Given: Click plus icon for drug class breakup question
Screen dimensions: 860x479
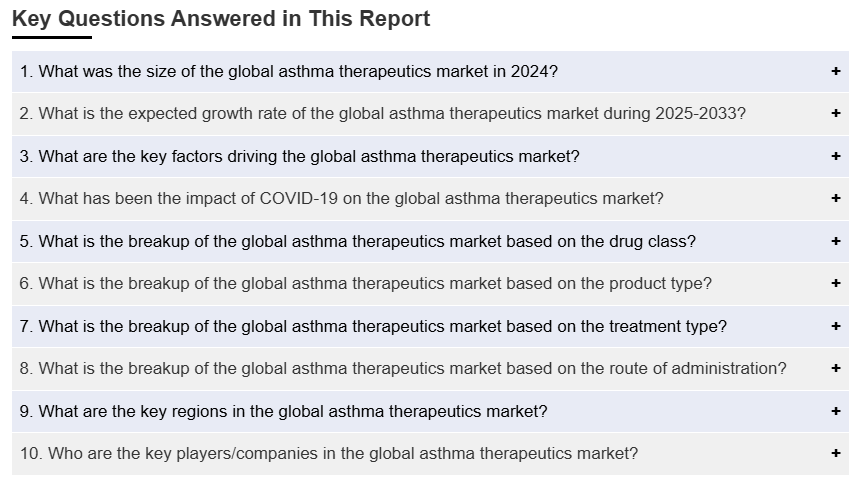Looking at the screenshot, I should [835, 241].
